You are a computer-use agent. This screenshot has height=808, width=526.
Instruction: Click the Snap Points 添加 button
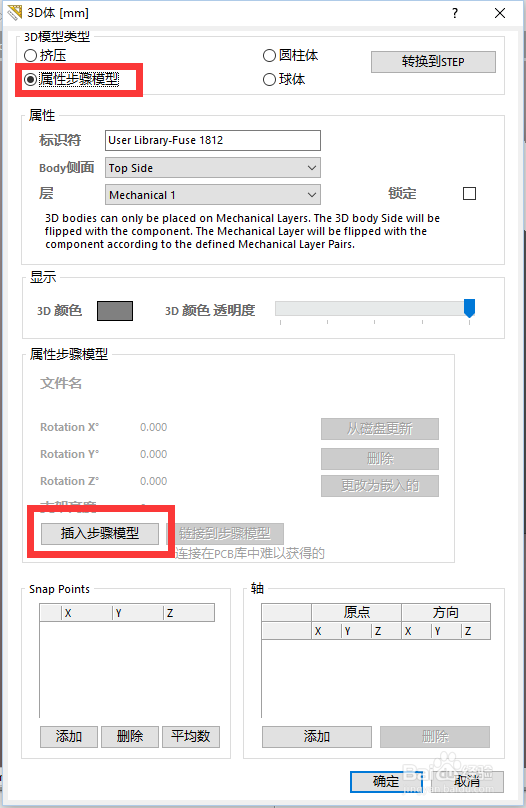[x=69, y=736]
